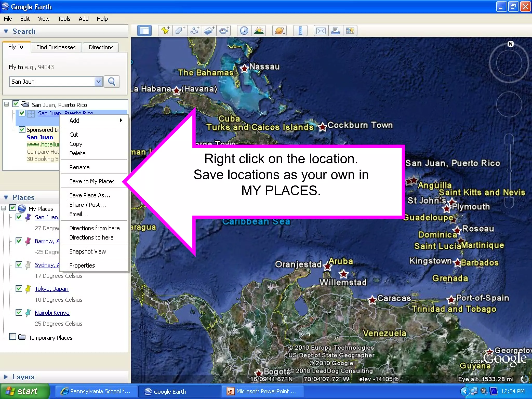
Task: Click the look-around compass ring
Action: 509,62
